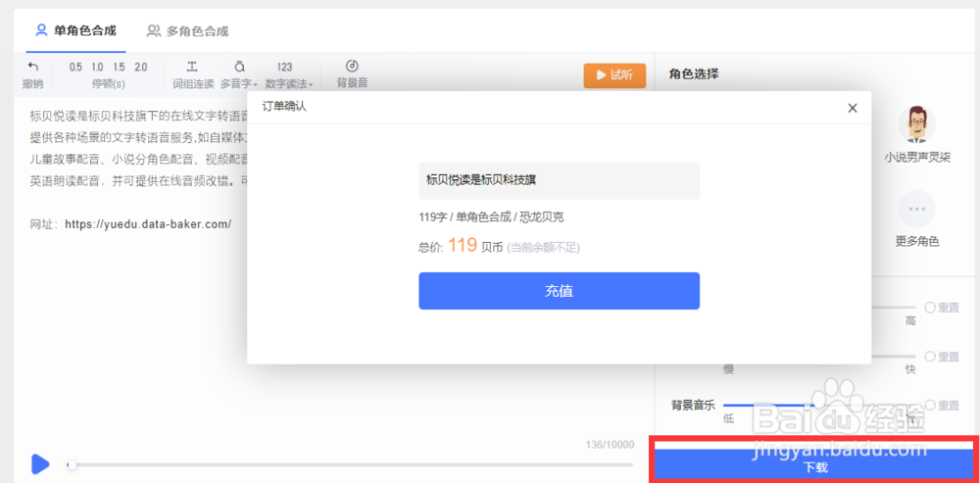Click 重置 for the 背景音乐 slider
Viewport: 980px width, 483px height.
pyautogui.click(x=942, y=405)
